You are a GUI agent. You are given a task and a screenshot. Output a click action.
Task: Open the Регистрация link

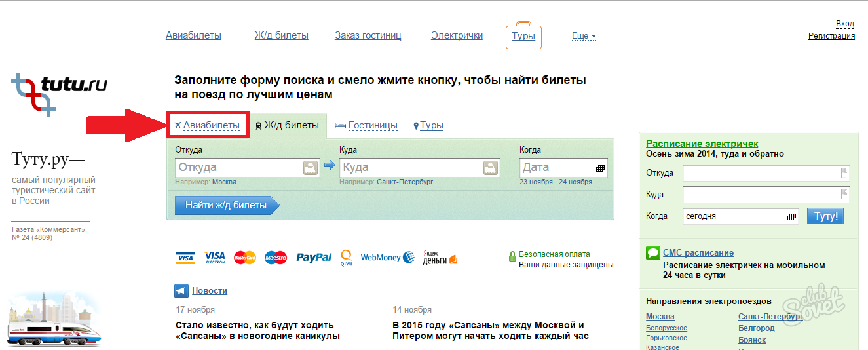tap(831, 36)
